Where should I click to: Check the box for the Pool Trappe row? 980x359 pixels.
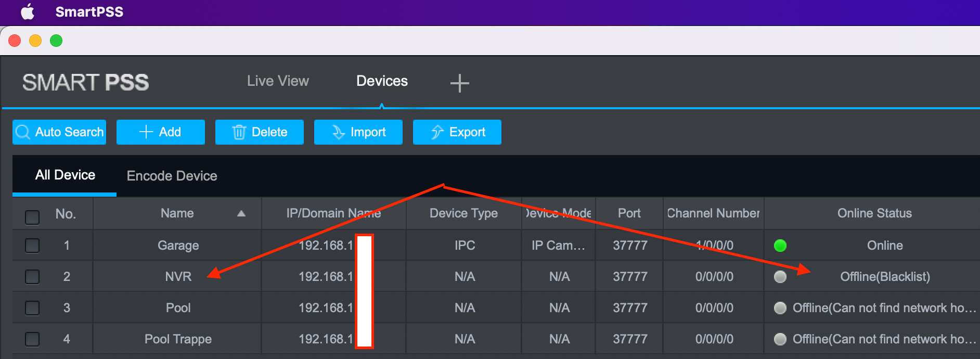tap(32, 339)
